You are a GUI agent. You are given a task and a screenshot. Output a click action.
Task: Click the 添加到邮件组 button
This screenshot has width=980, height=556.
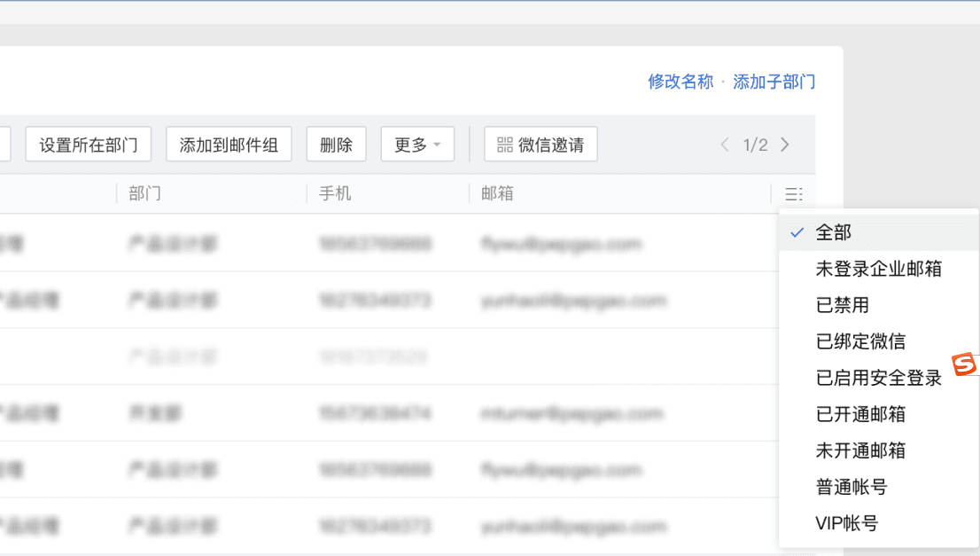pyautogui.click(x=229, y=144)
